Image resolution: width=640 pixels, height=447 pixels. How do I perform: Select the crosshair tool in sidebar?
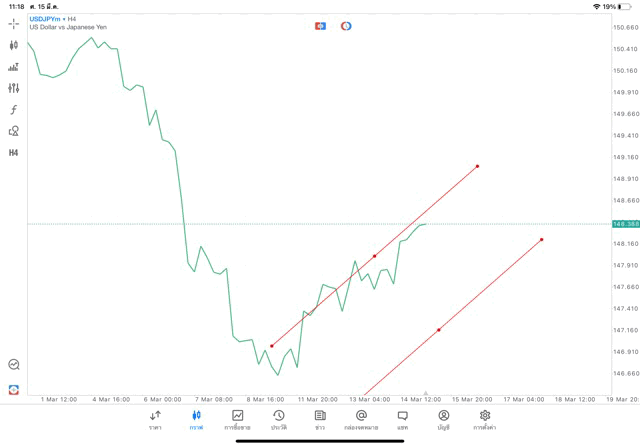(14, 24)
